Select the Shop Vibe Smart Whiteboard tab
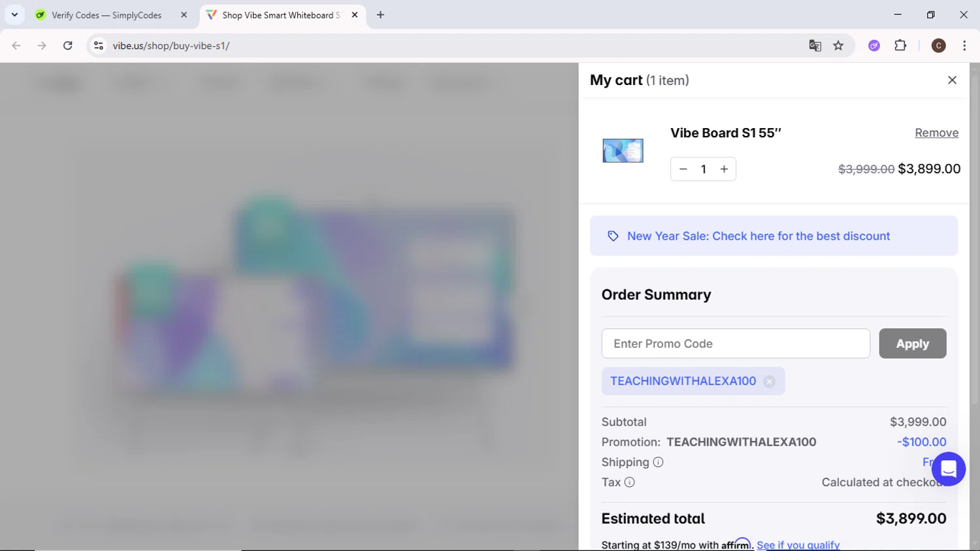 [281, 15]
